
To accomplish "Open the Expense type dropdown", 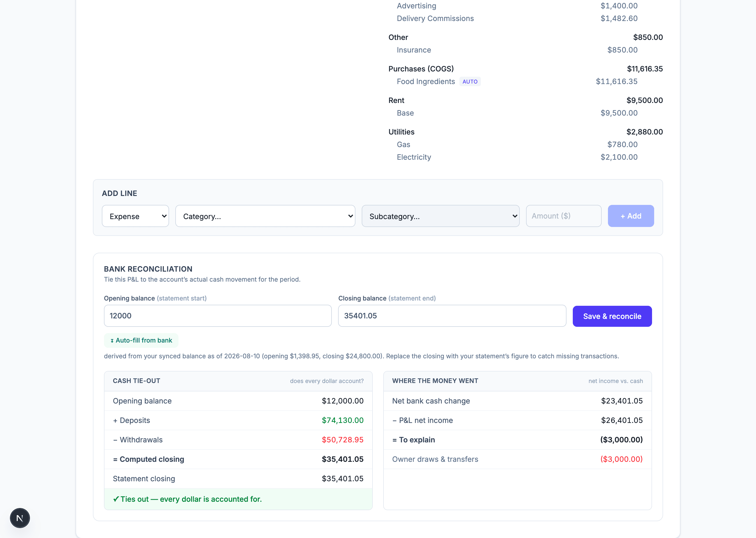I will pyautogui.click(x=135, y=216).
